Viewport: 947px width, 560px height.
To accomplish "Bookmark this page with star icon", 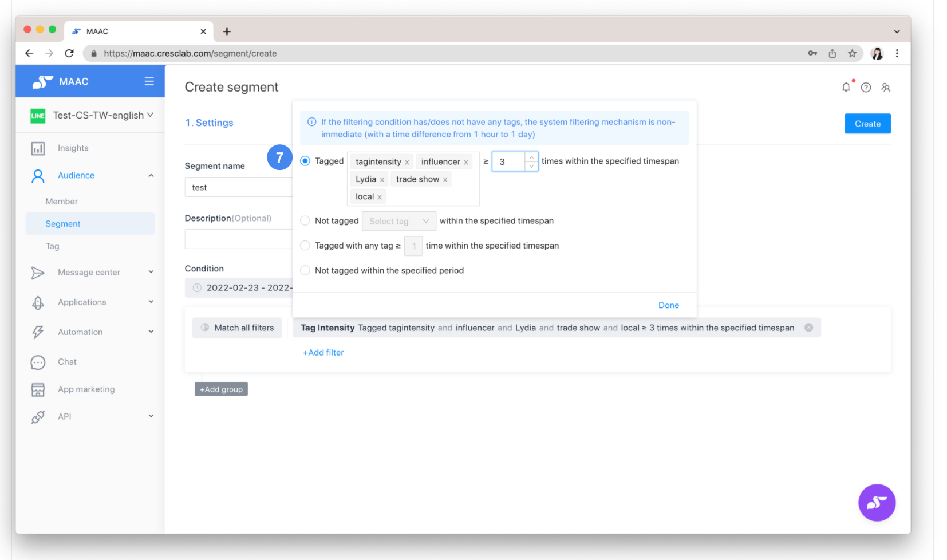I will pyautogui.click(x=852, y=53).
